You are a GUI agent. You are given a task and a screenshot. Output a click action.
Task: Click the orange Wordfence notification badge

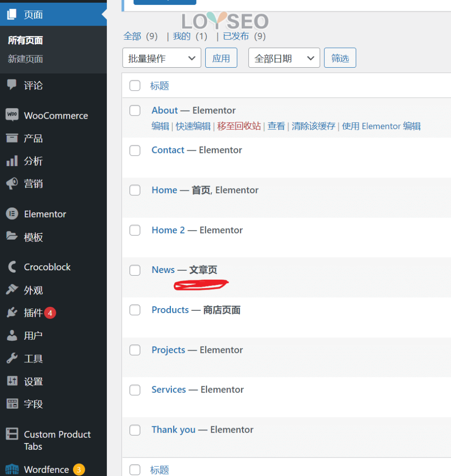(x=79, y=470)
